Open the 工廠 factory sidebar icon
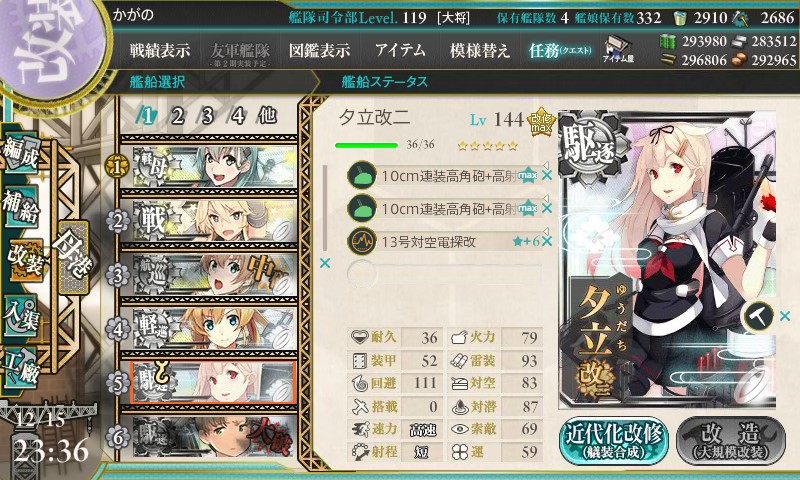 21,367
